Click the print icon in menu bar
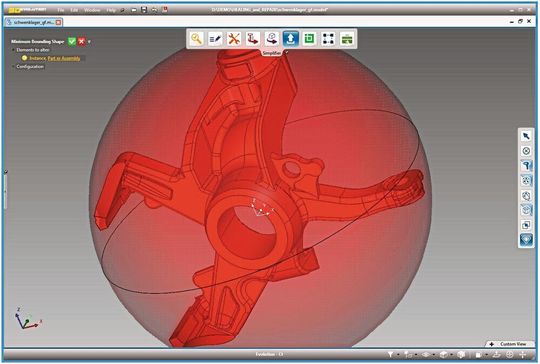540x364 pixels. click(x=154, y=10)
